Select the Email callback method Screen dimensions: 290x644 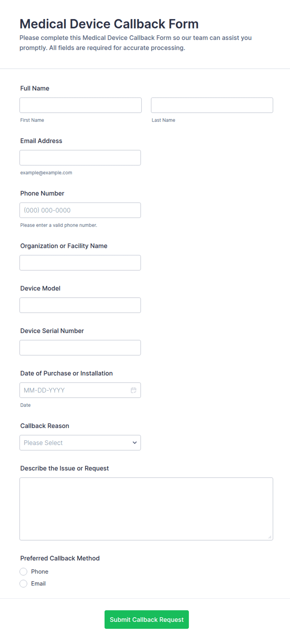(x=23, y=584)
